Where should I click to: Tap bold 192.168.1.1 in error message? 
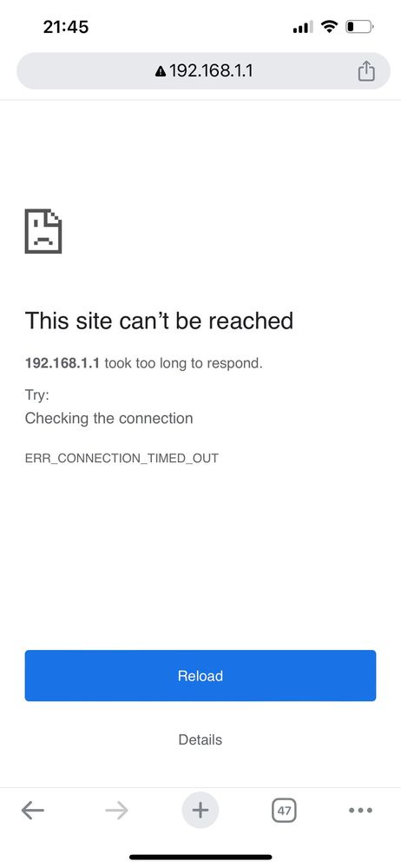click(x=62, y=364)
